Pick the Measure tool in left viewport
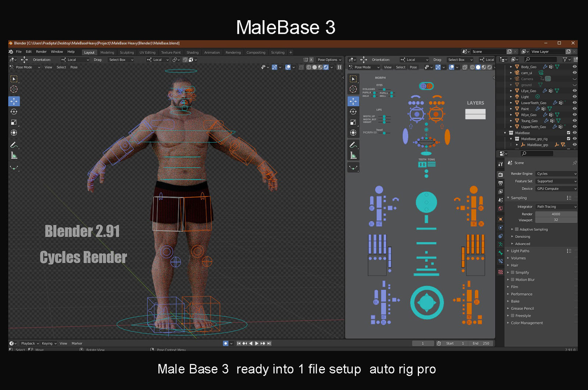The image size is (588, 390). (x=14, y=156)
